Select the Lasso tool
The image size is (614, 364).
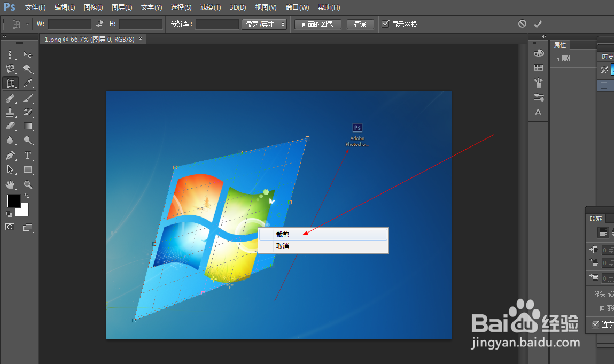coord(10,69)
